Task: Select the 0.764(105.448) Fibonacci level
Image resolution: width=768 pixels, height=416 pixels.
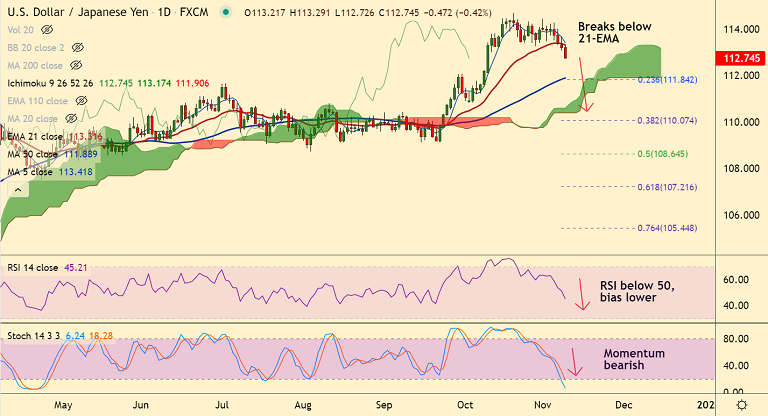Action: 667,228
